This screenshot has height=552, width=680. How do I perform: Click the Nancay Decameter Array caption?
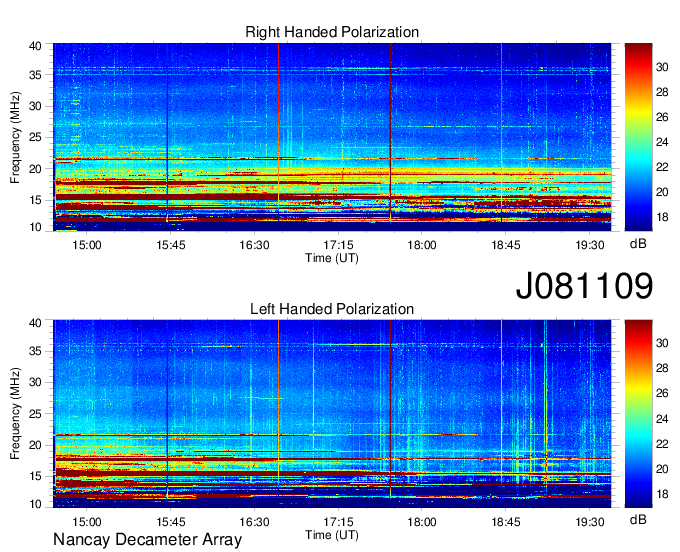point(147,540)
